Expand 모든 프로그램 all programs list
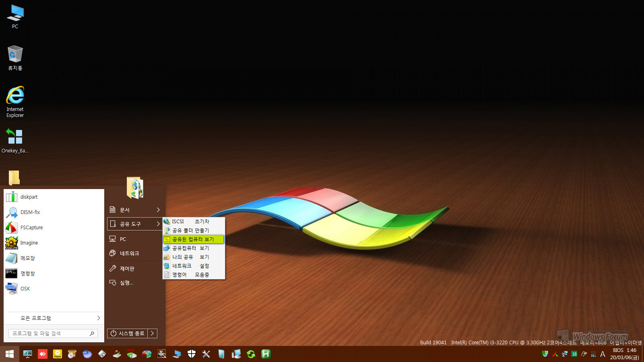 (54, 318)
